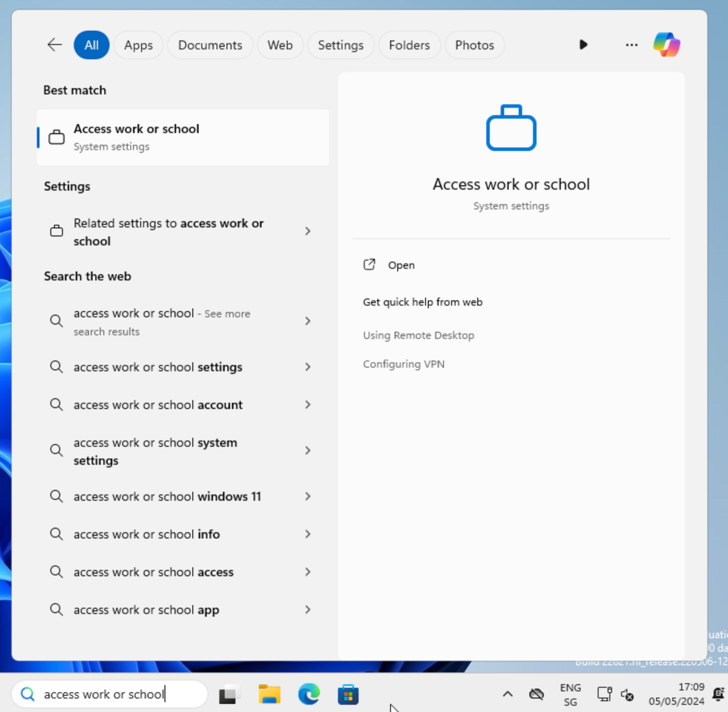Switch to the Apps filter tab
This screenshot has width=728, height=712.
click(x=138, y=45)
